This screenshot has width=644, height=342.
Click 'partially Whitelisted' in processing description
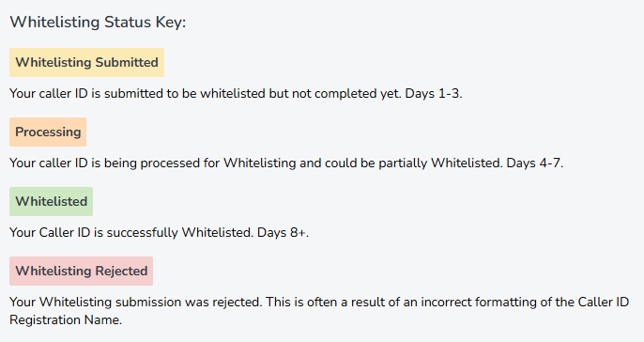tap(439, 163)
